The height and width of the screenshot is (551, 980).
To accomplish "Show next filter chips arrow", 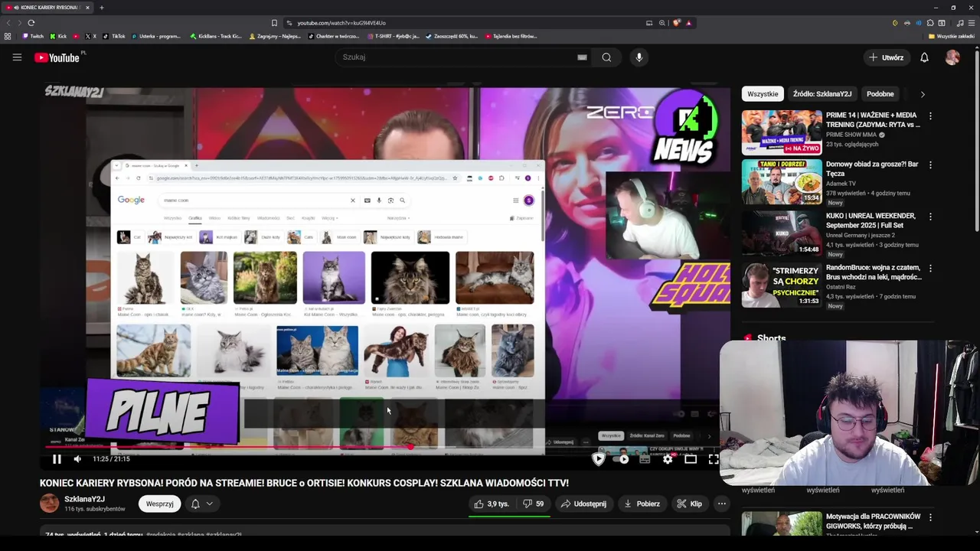I will [923, 94].
